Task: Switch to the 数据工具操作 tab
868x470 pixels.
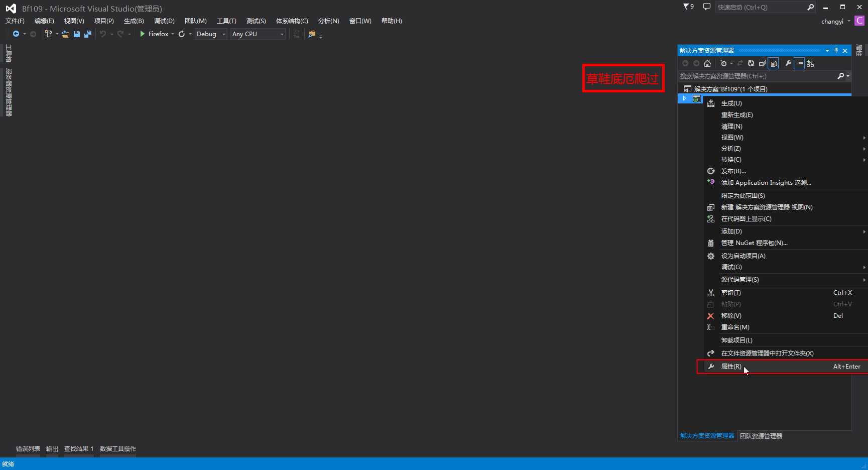Action: 118,449
